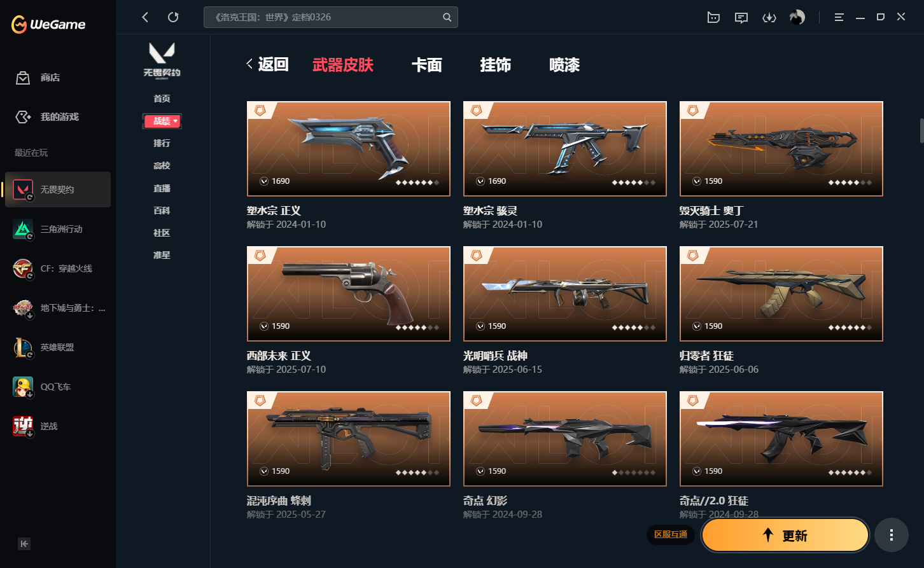The height and width of the screenshot is (568, 924).
Task: Open the messages chat icon
Action: point(741,17)
